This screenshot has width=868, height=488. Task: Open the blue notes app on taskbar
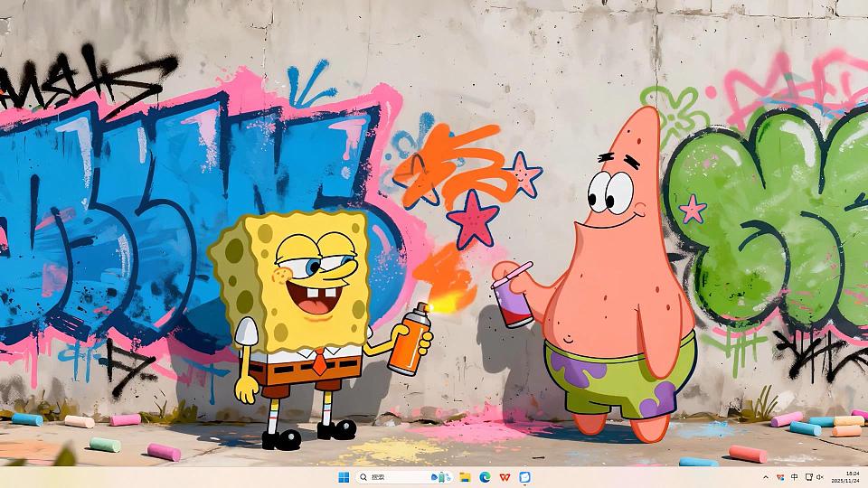coord(524,477)
